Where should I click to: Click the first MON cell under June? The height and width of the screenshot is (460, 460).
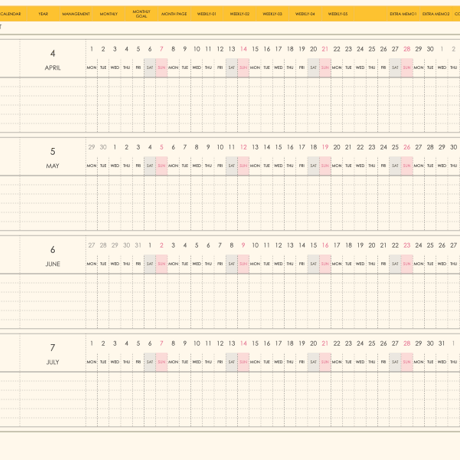(x=92, y=264)
